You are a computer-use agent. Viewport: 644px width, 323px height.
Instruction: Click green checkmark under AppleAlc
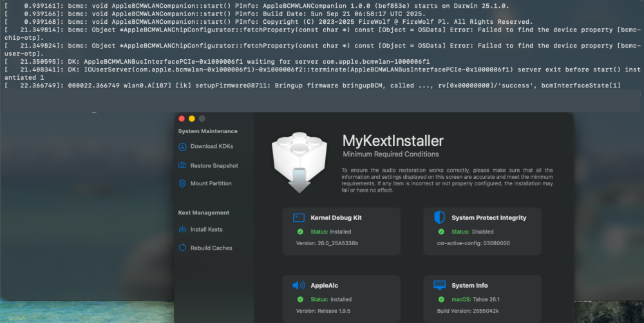[300, 299]
